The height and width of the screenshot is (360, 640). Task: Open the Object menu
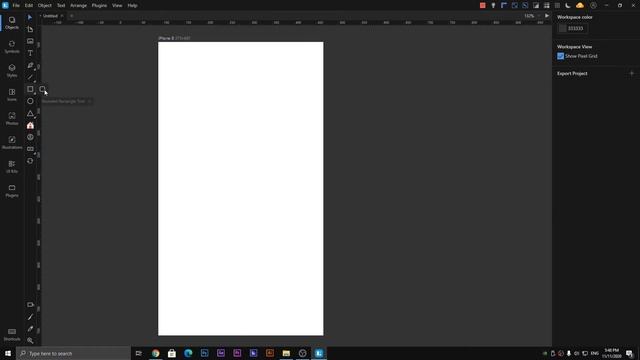(45, 5)
